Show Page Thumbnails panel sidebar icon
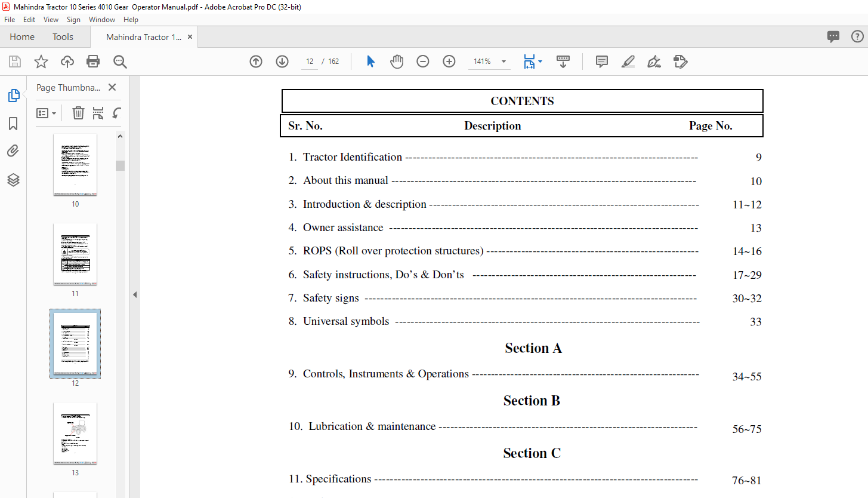 (x=13, y=96)
